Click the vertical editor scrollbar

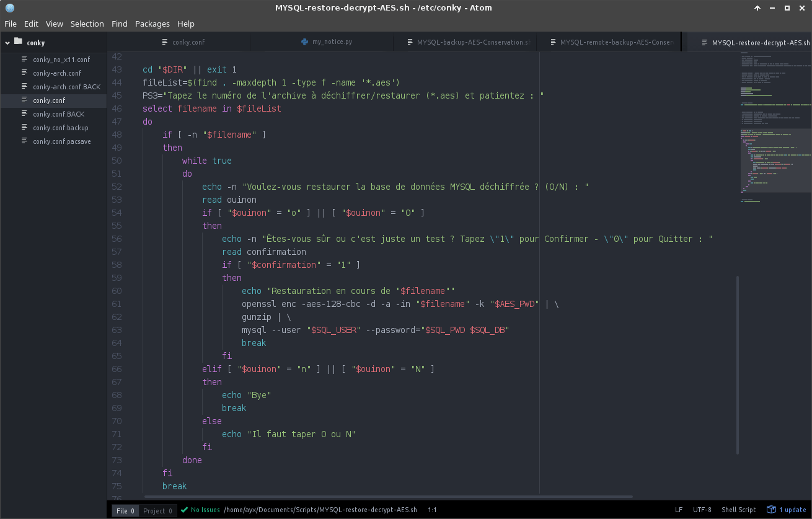point(737,365)
